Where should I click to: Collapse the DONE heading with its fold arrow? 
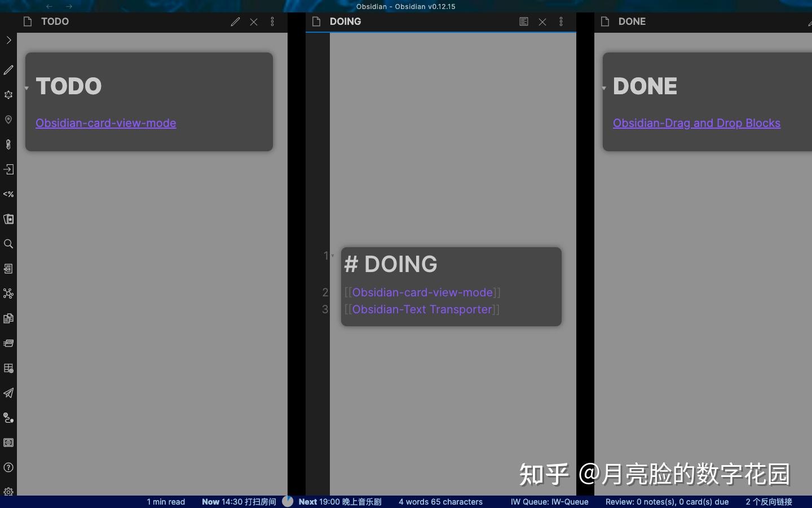point(603,89)
